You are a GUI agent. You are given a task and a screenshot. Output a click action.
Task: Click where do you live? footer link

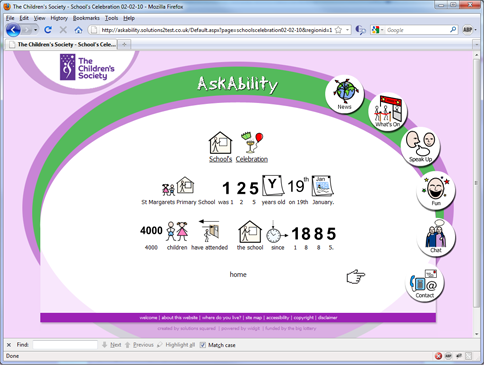point(221,318)
